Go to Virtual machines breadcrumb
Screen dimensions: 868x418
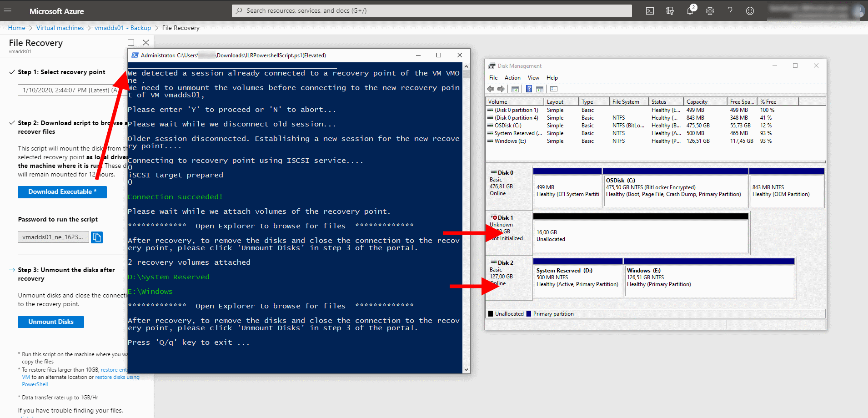[60, 28]
